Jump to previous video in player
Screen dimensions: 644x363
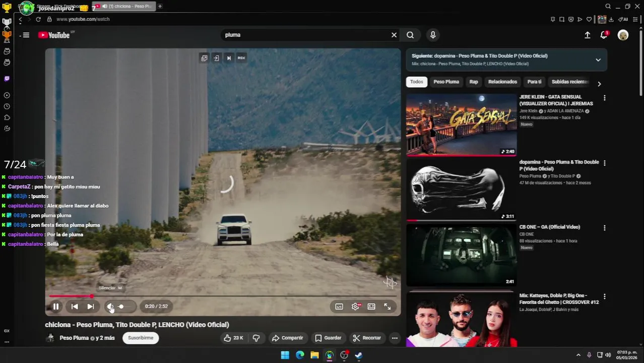click(75, 306)
